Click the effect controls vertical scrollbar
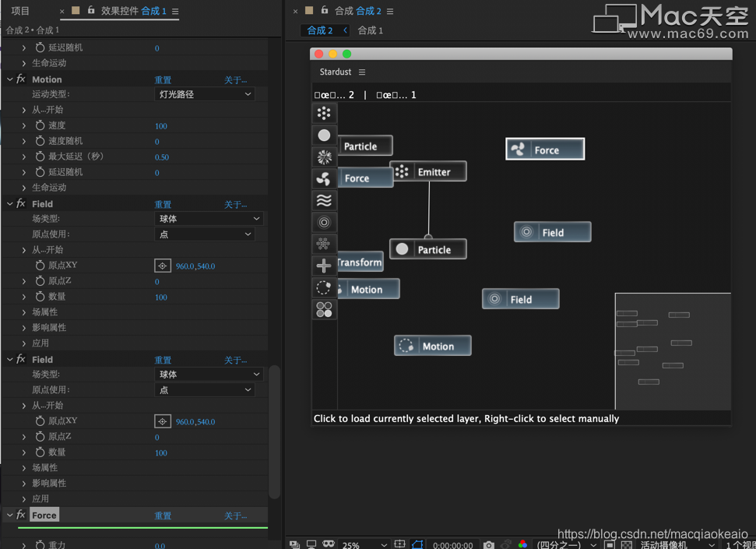This screenshot has width=756, height=549. click(274, 431)
